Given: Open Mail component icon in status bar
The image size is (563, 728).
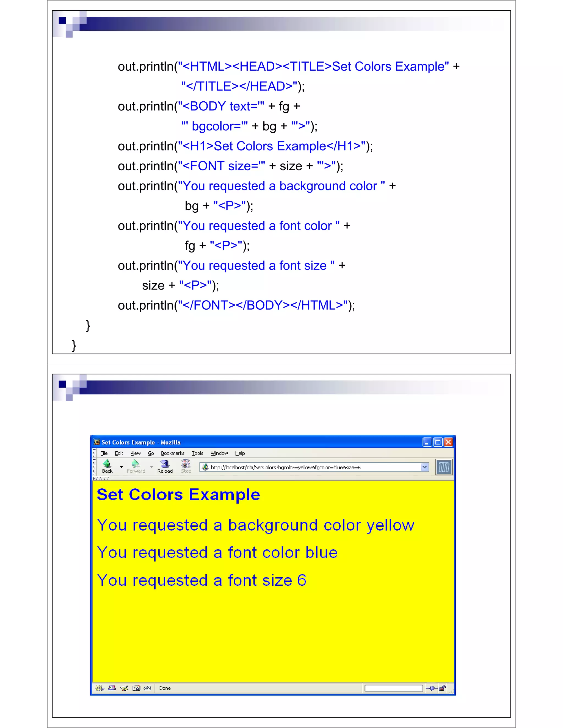Looking at the screenshot, I should [112, 688].
